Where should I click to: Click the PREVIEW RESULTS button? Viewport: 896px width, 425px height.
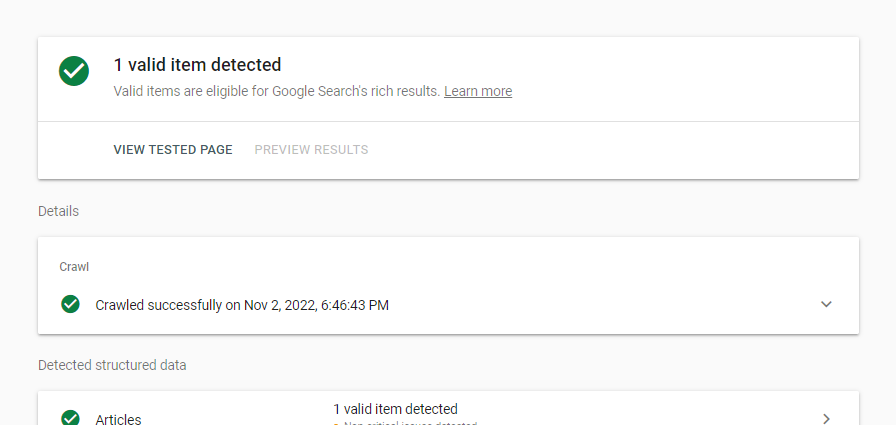[311, 150]
